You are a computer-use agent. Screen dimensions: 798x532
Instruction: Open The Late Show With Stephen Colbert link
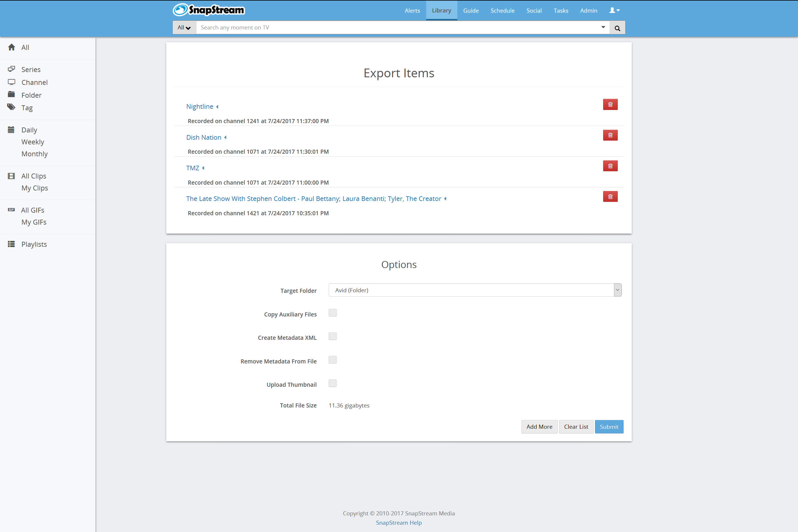tap(314, 199)
